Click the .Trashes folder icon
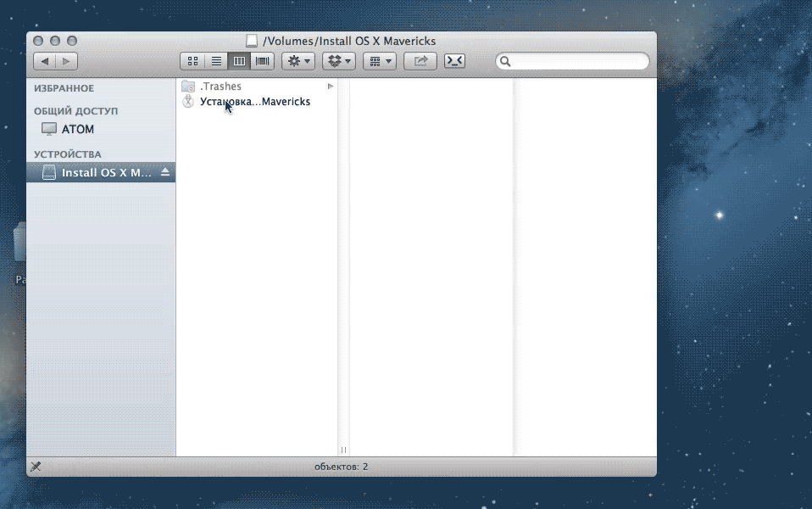 [x=188, y=86]
